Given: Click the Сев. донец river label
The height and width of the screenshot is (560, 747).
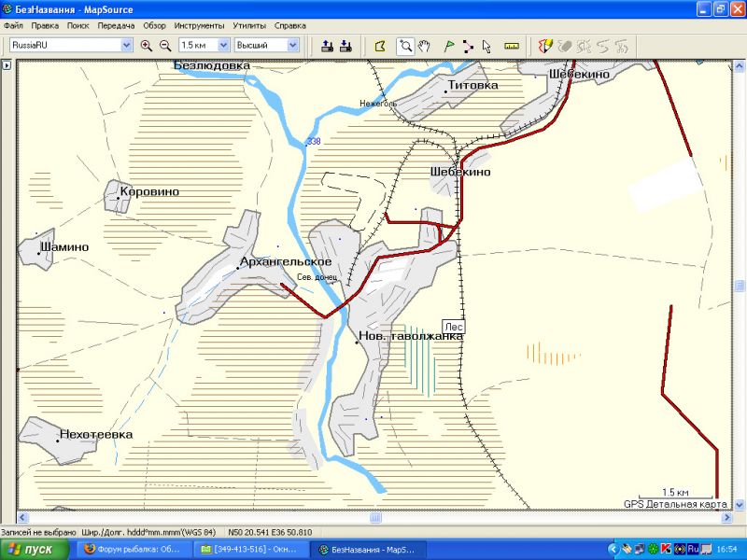Looking at the screenshot, I should point(317,276).
